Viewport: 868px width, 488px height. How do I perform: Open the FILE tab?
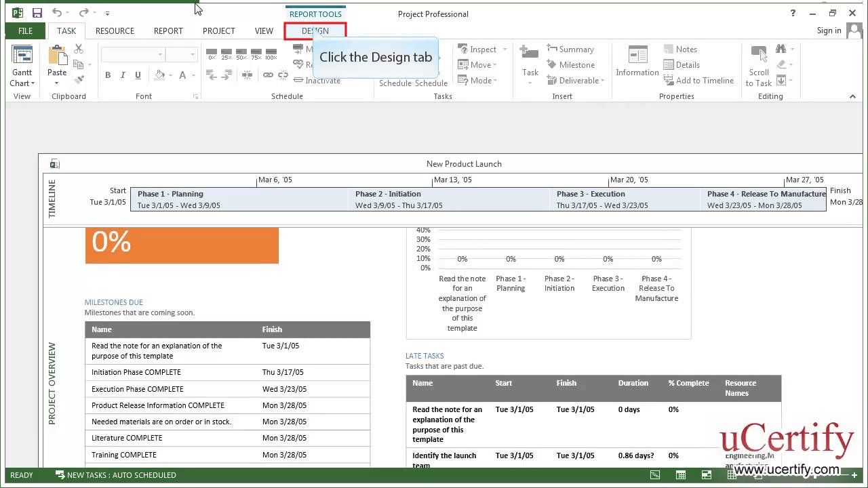pos(25,30)
